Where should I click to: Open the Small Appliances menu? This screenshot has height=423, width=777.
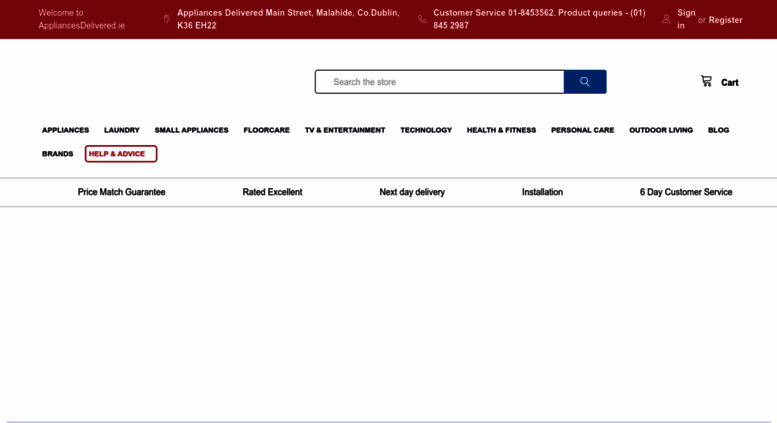click(191, 130)
